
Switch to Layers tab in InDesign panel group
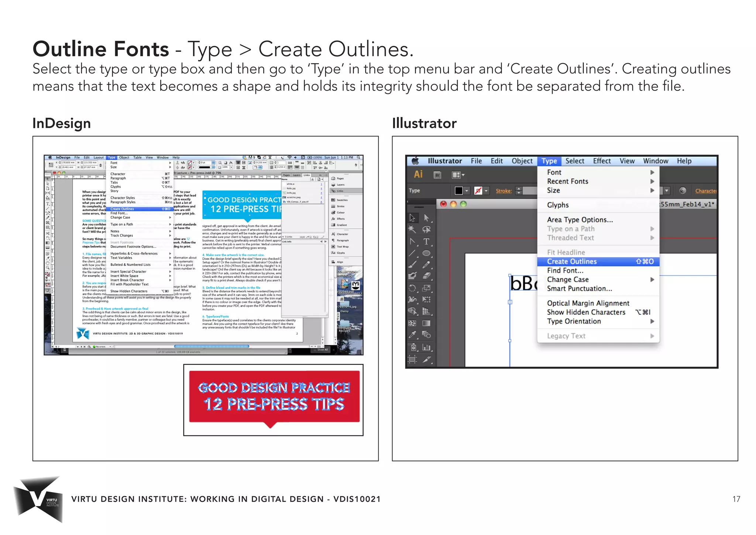coord(296,175)
